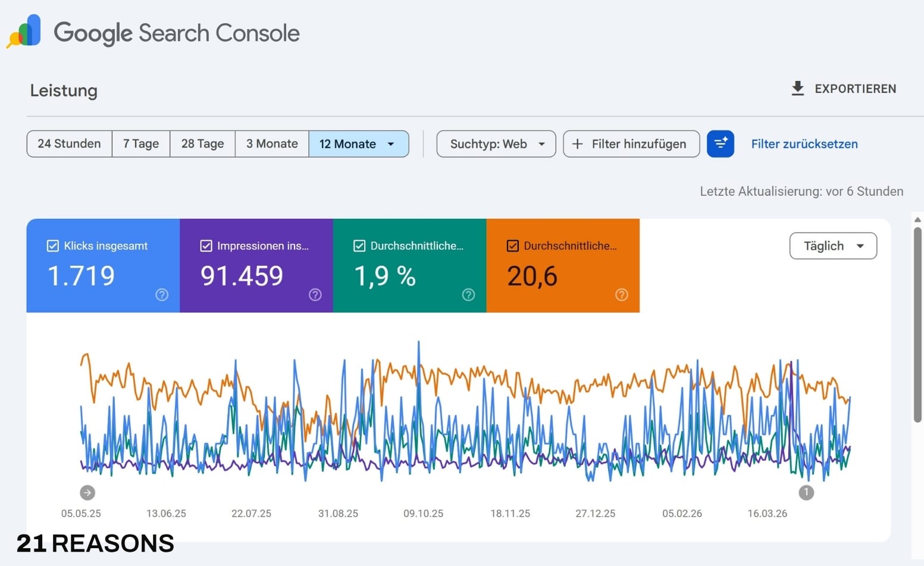The image size is (924, 566).
Task: Open help icon on Klicks insgesamt card
Action: coord(162,295)
